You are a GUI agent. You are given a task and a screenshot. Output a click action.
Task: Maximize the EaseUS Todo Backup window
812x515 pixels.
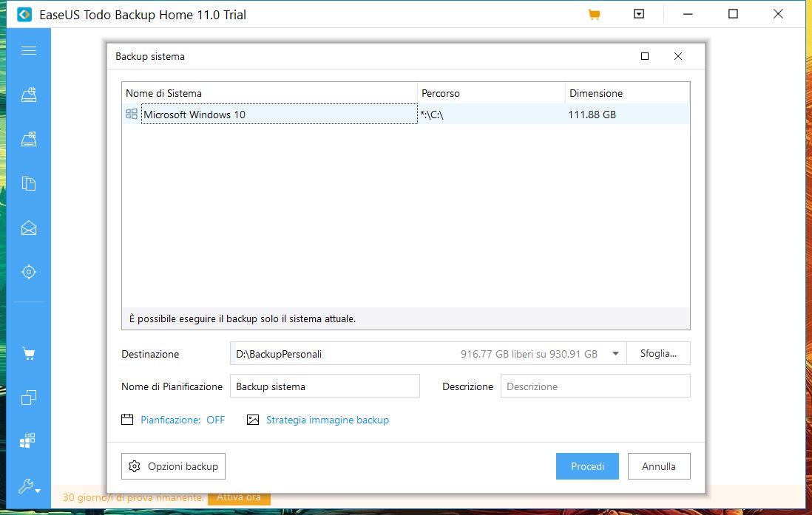click(x=733, y=14)
